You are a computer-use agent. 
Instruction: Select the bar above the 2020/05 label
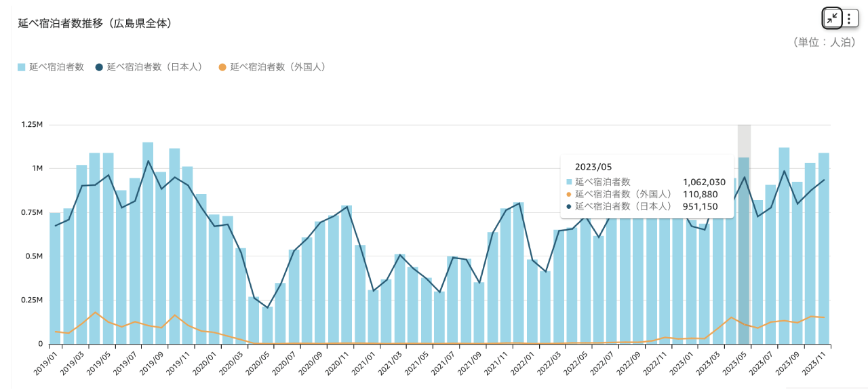pyautogui.click(x=267, y=327)
